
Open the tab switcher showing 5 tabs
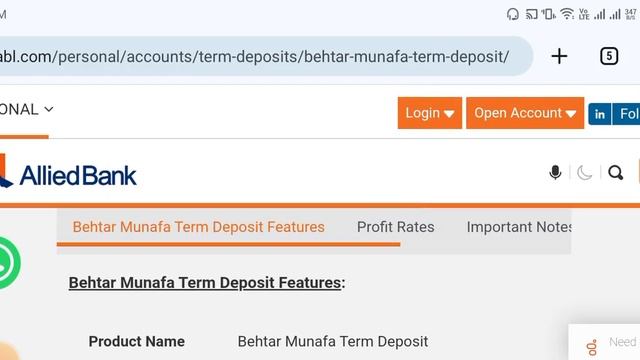tap(609, 56)
